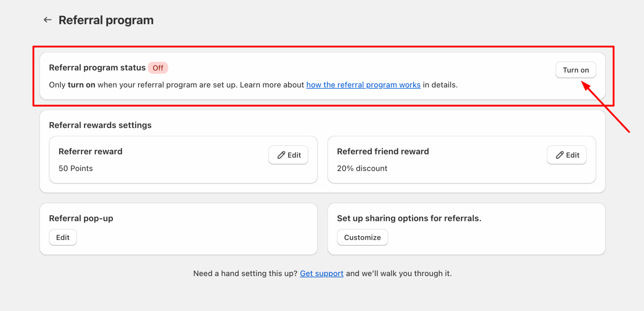Click the Off status badge

[158, 68]
